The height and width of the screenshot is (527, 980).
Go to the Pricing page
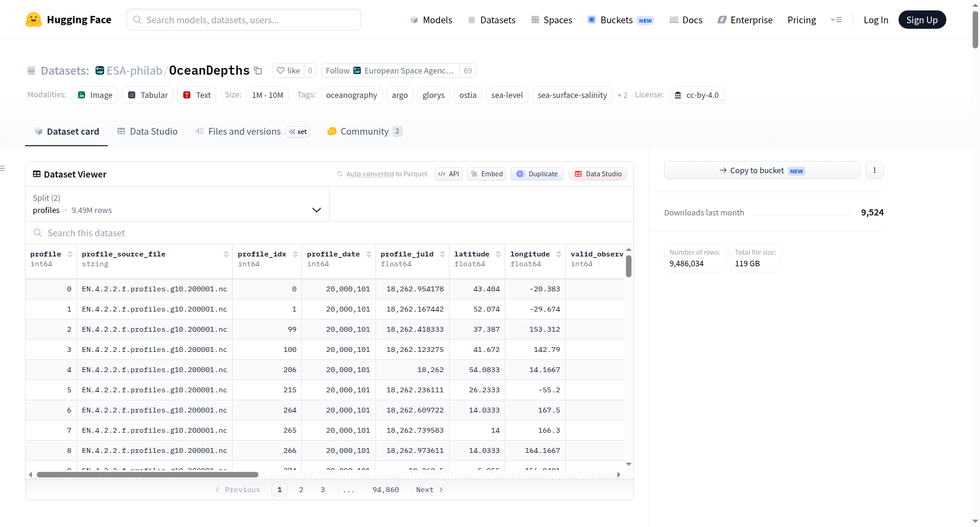pyautogui.click(x=802, y=20)
